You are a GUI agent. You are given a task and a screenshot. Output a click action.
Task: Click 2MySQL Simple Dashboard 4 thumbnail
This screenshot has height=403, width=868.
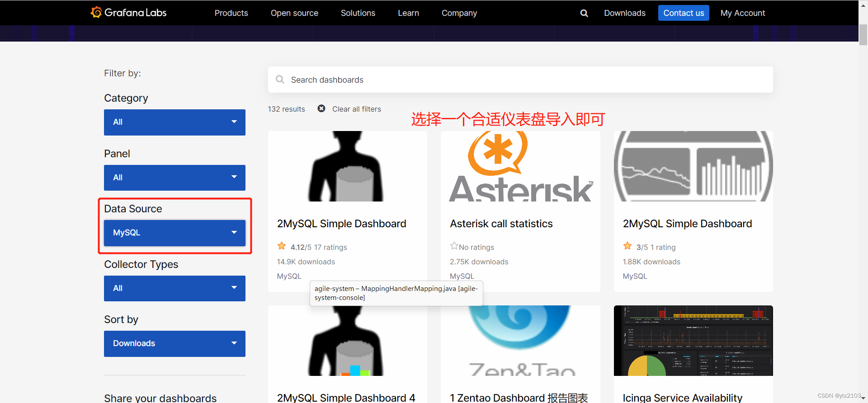[x=347, y=341]
